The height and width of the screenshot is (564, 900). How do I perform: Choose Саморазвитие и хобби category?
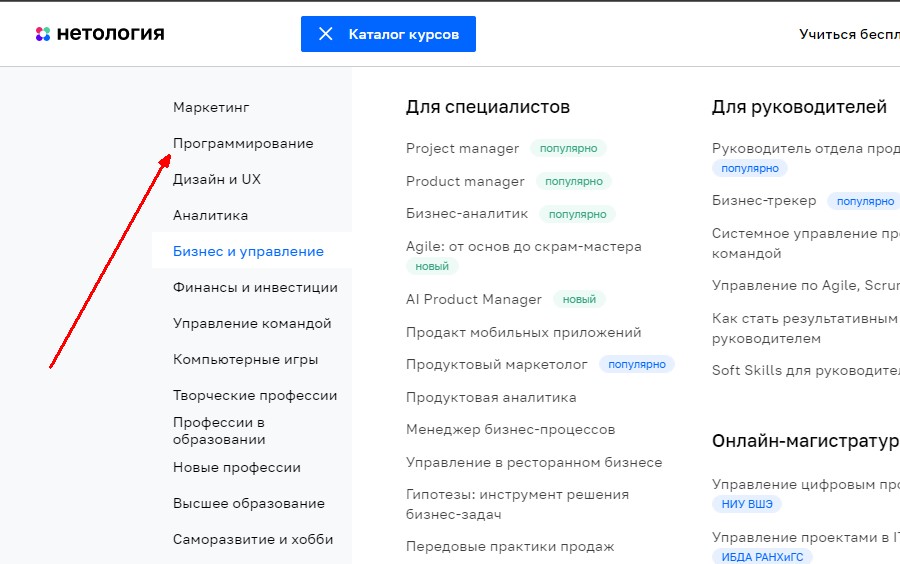pyautogui.click(x=253, y=539)
